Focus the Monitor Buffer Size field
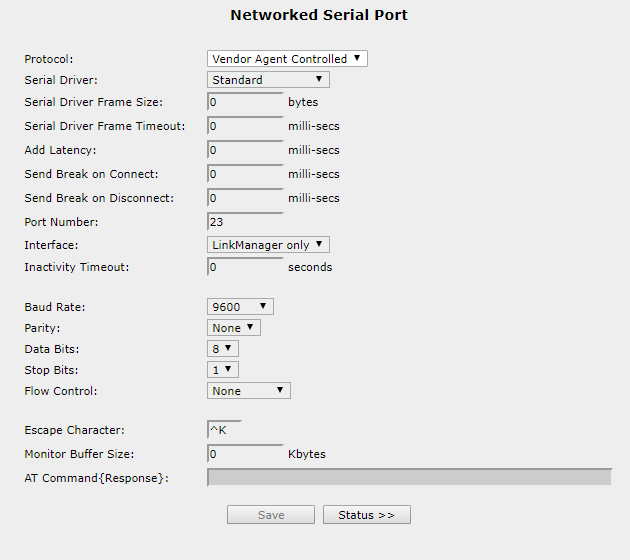630x560 pixels. (245, 454)
